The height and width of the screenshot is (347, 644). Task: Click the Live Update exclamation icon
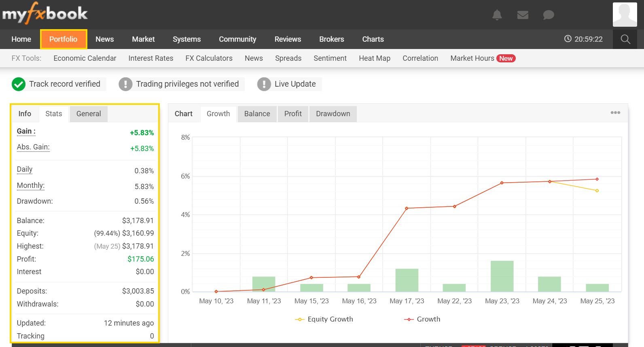pyautogui.click(x=264, y=84)
